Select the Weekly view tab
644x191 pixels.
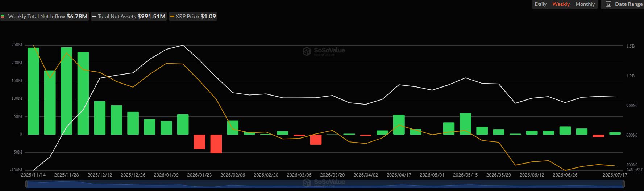(x=561, y=4)
